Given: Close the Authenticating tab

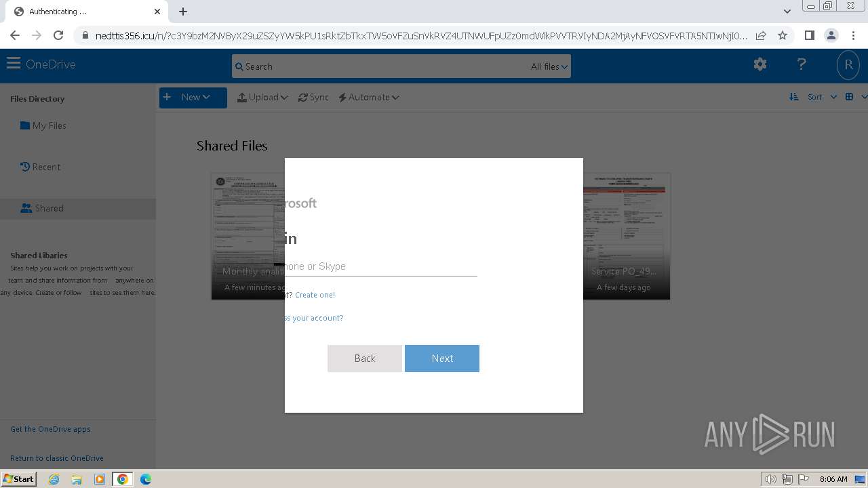Looking at the screenshot, I should [x=157, y=12].
